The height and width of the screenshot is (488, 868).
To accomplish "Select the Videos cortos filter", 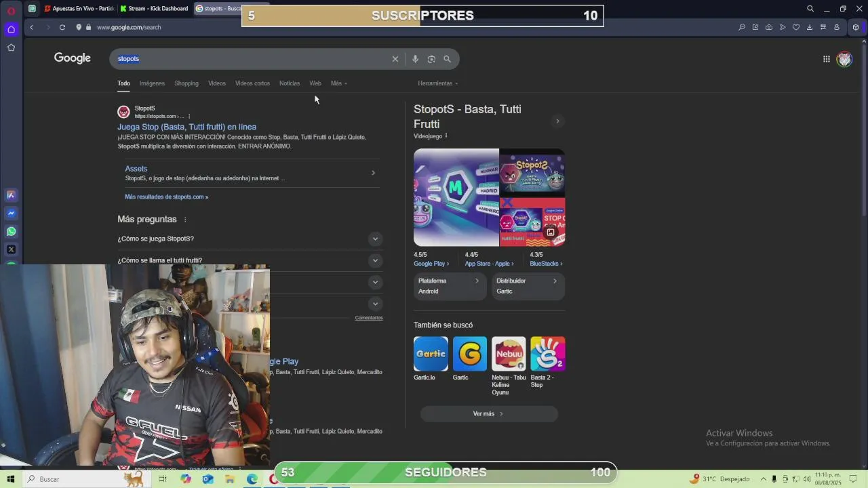I will tap(252, 83).
